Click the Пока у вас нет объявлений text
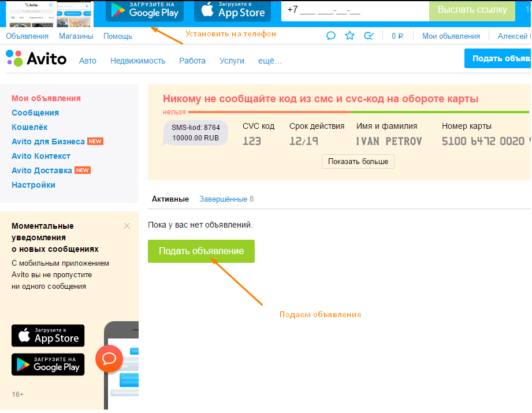 click(x=200, y=225)
